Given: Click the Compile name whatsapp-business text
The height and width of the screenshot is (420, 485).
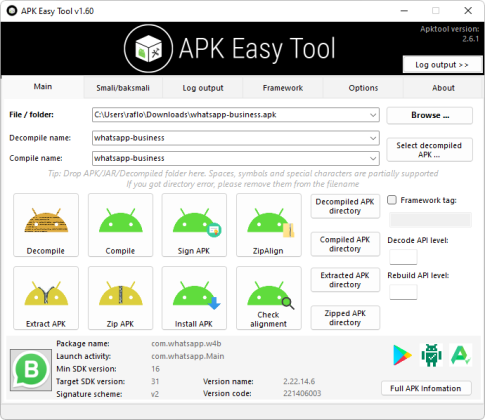Looking at the screenshot, I should [129, 158].
